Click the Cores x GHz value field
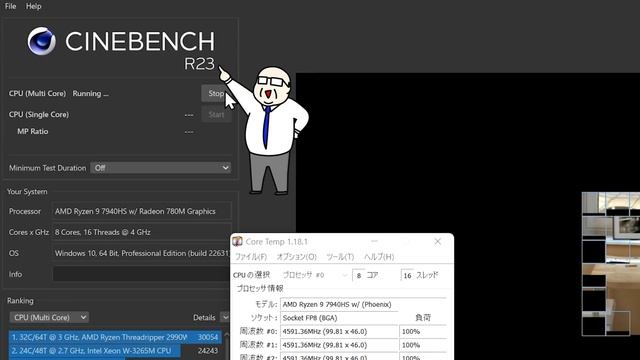Viewport: 640px width, 360px height. tap(142, 232)
